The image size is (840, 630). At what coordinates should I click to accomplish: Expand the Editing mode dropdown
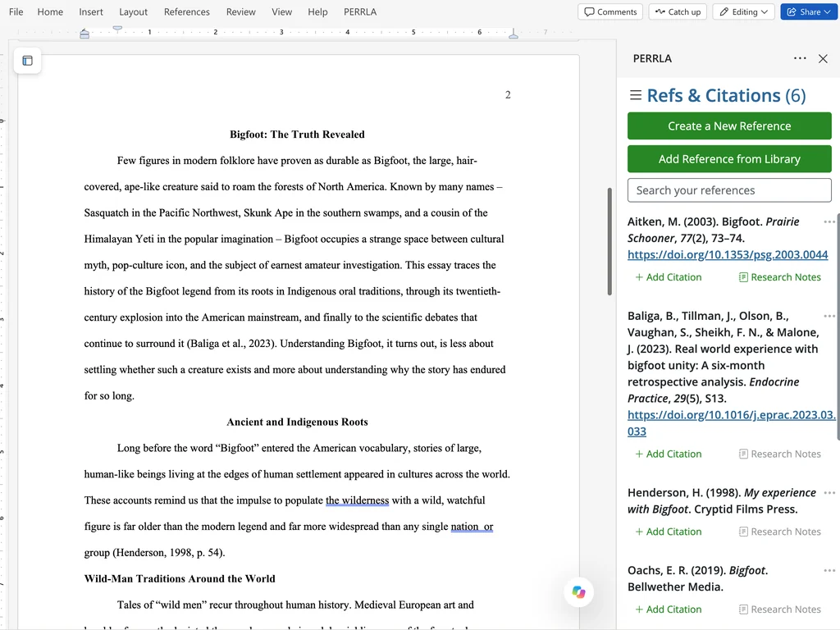[x=743, y=11]
